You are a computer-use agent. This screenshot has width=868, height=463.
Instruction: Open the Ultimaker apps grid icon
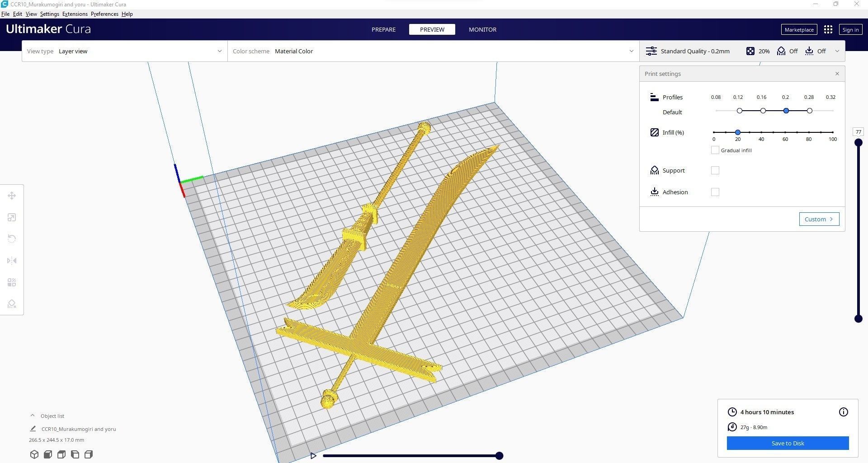(828, 29)
